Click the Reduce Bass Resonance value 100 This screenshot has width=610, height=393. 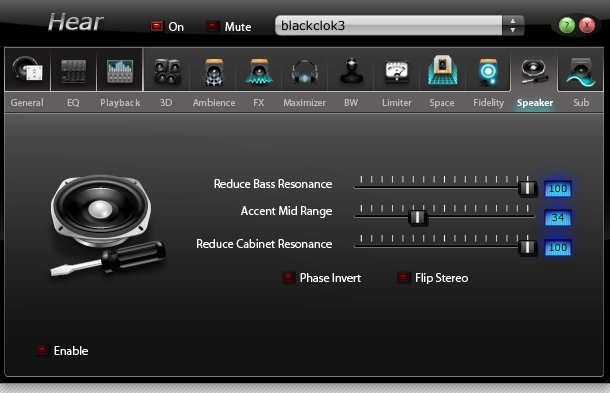pyautogui.click(x=558, y=189)
